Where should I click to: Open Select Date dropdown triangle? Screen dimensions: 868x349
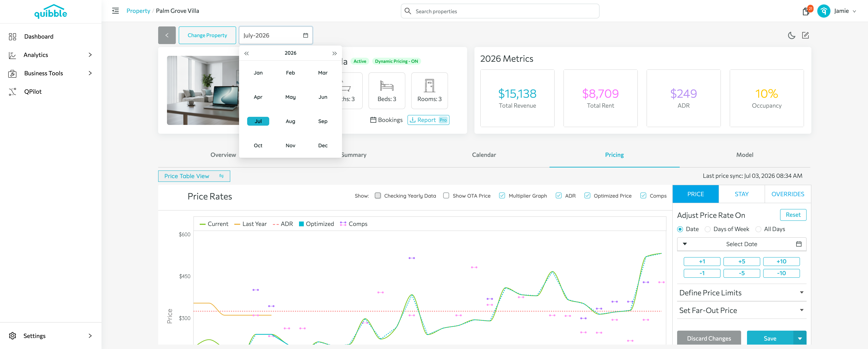pyautogui.click(x=685, y=244)
